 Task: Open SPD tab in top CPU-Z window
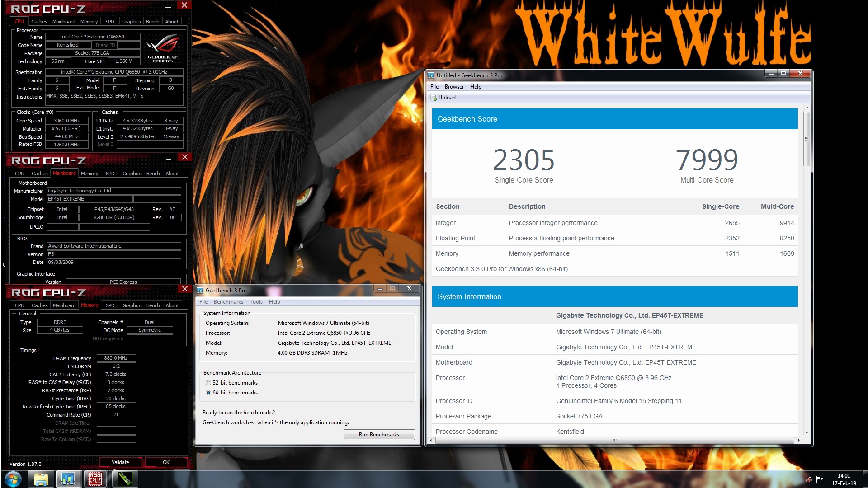(109, 22)
